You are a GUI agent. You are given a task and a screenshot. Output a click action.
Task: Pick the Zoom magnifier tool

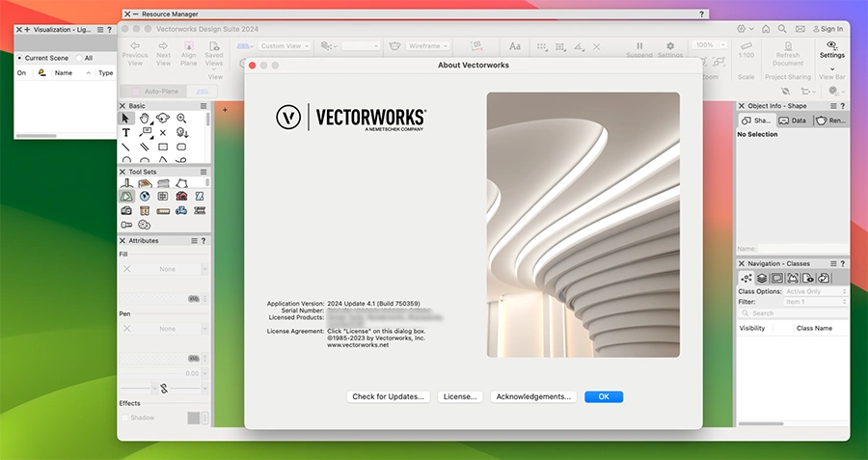point(181,118)
